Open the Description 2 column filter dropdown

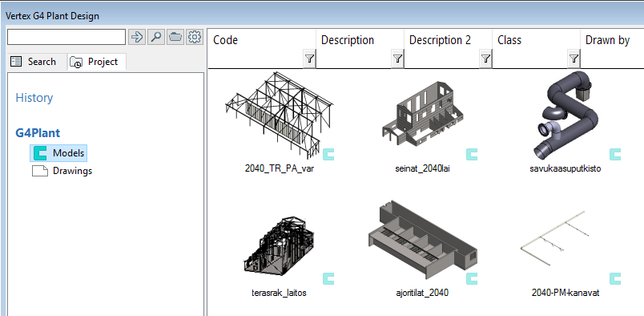click(x=486, y=59)
